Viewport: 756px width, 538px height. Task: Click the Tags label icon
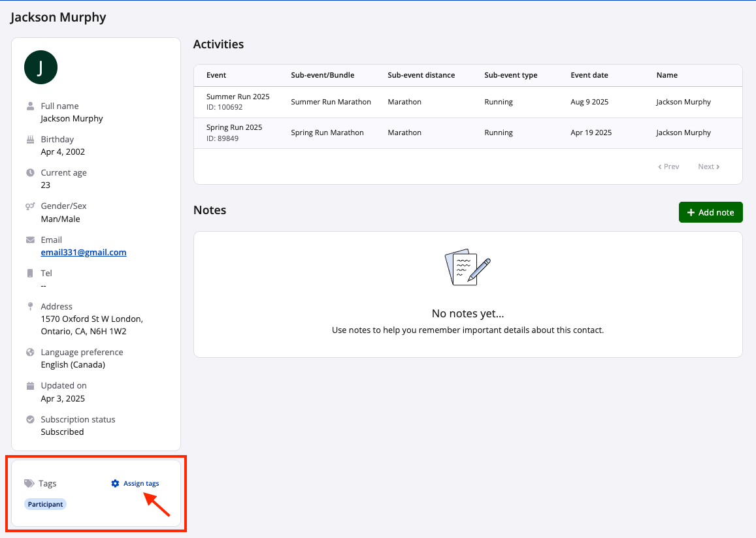pyautogui.click(x=29, y=484)
